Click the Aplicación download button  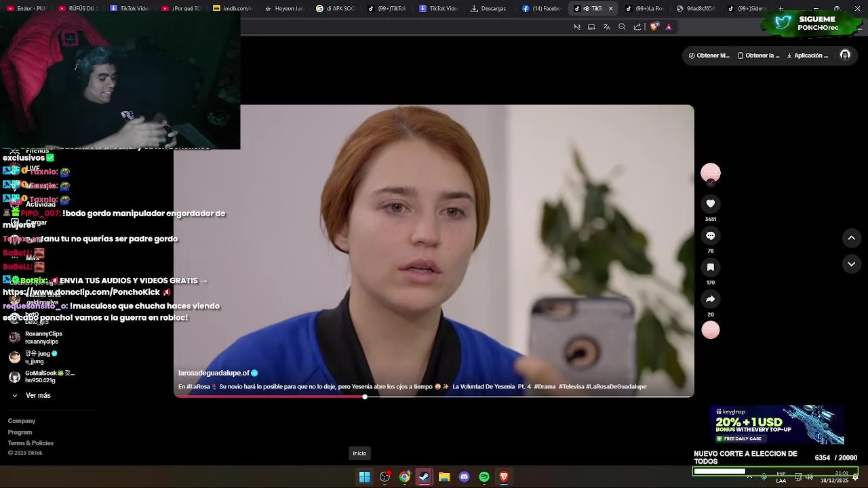(x=808, y=56)
